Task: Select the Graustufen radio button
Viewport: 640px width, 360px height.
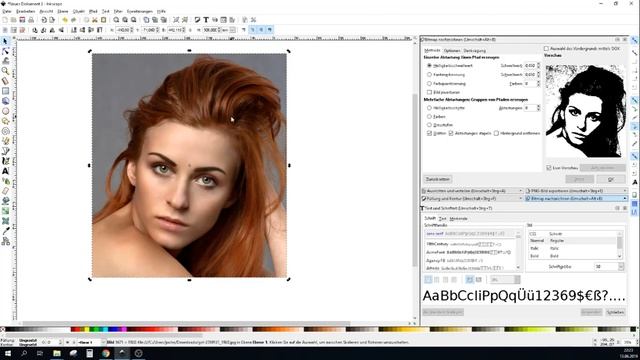Action: click(x=429, y=125)
